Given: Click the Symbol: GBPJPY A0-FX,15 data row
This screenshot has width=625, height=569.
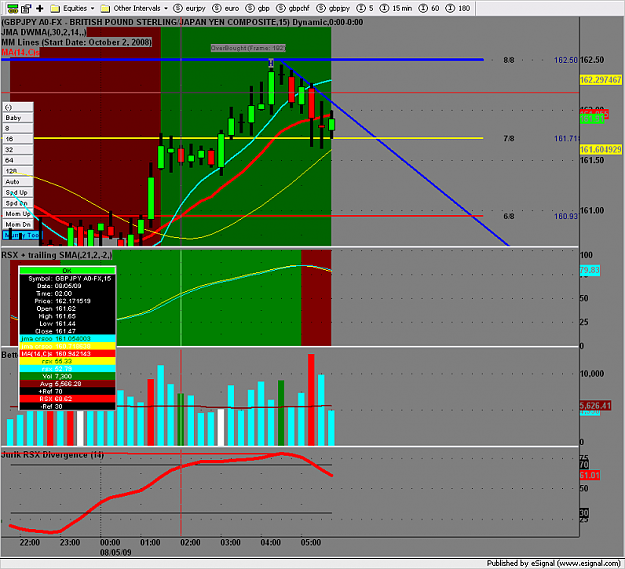Looking at the screenshot, I should [x=67, y=279].
